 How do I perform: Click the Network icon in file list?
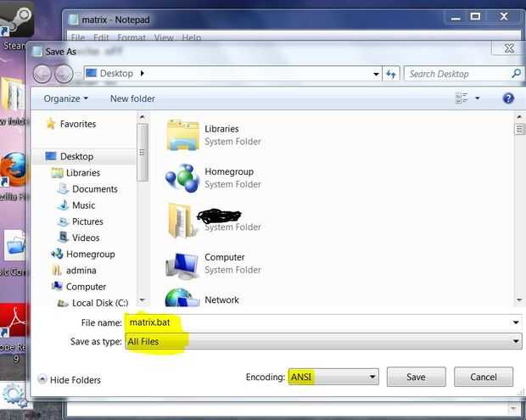click(x=182, y=298)
